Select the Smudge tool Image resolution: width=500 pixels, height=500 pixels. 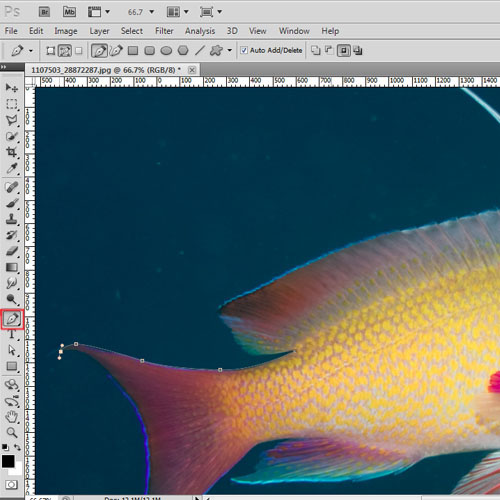click(x=12, y=283)
